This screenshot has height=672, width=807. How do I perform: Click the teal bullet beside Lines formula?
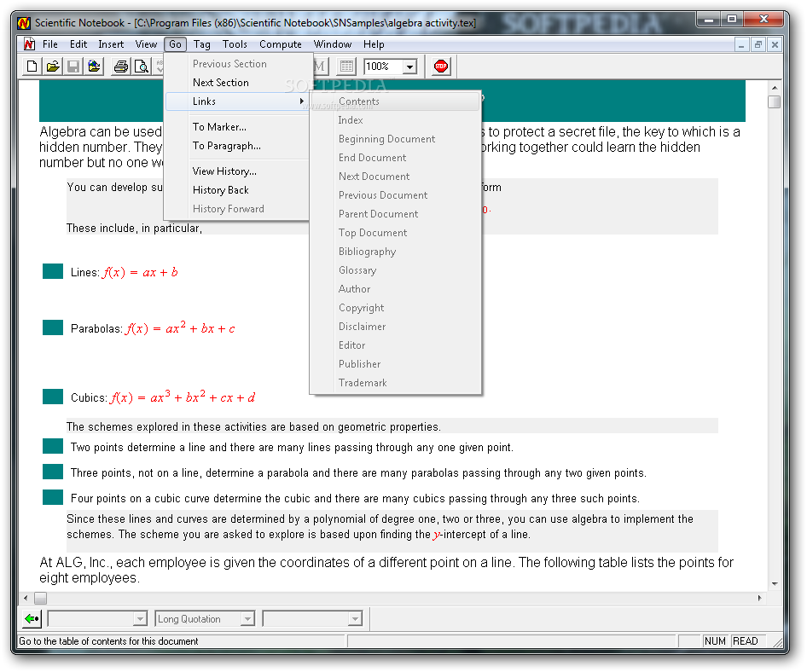(53, 271)
